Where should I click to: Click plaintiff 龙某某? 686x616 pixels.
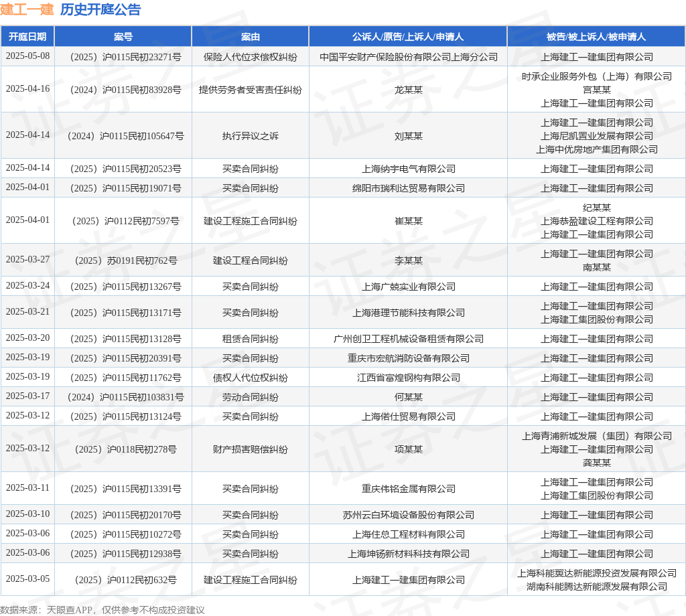(x=408, y=90)
